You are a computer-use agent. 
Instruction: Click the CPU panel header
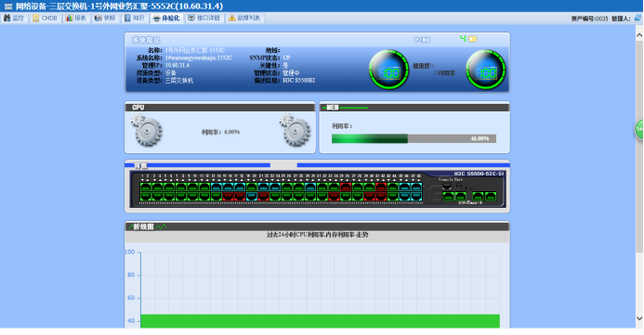[219, 108]
